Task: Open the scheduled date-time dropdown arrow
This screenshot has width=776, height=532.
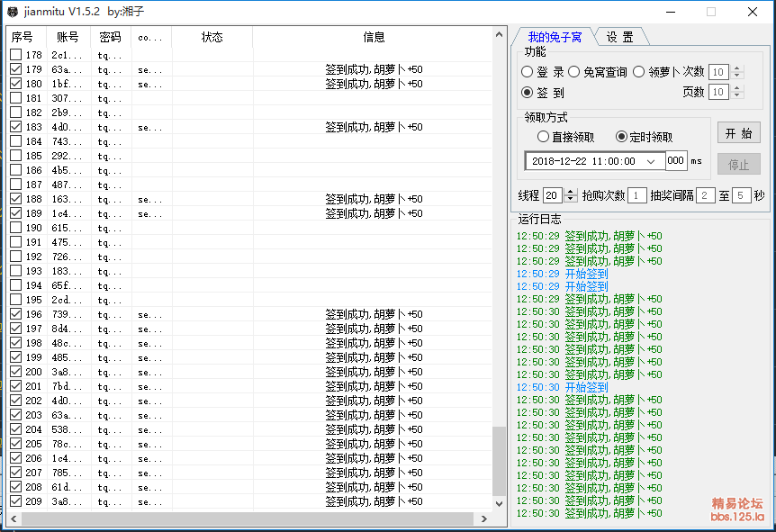Action: (651, 161)
